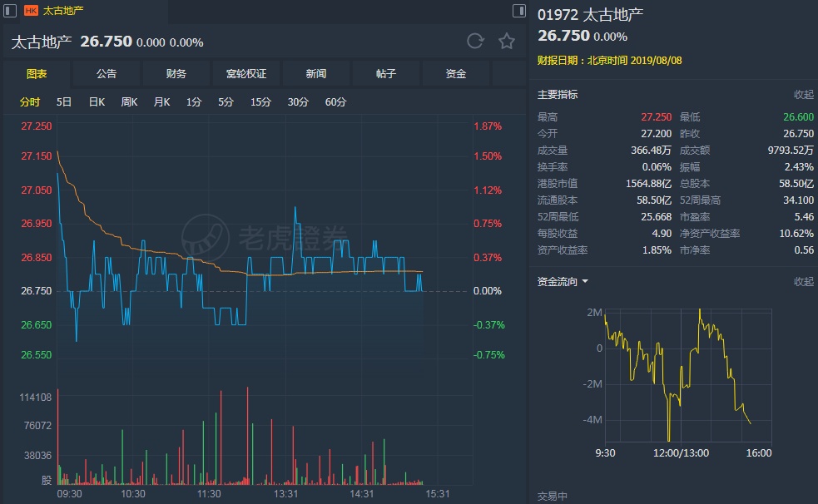818x504 pixels.
Task: Add 太古地产 to favorites with the star icon
Action: (506, 42)
